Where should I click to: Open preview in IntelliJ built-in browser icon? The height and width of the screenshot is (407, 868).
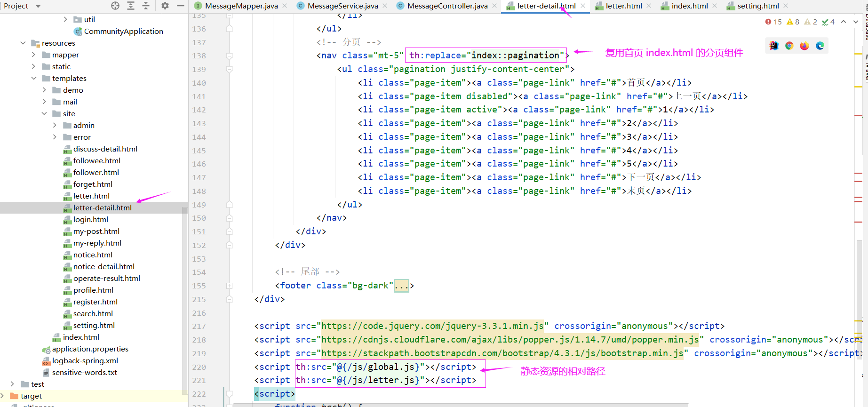point(774,46)
